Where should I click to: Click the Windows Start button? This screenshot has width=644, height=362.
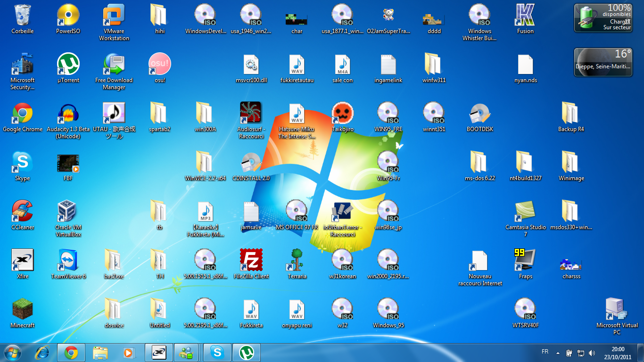pyautogui.click(x=13, y=352)
